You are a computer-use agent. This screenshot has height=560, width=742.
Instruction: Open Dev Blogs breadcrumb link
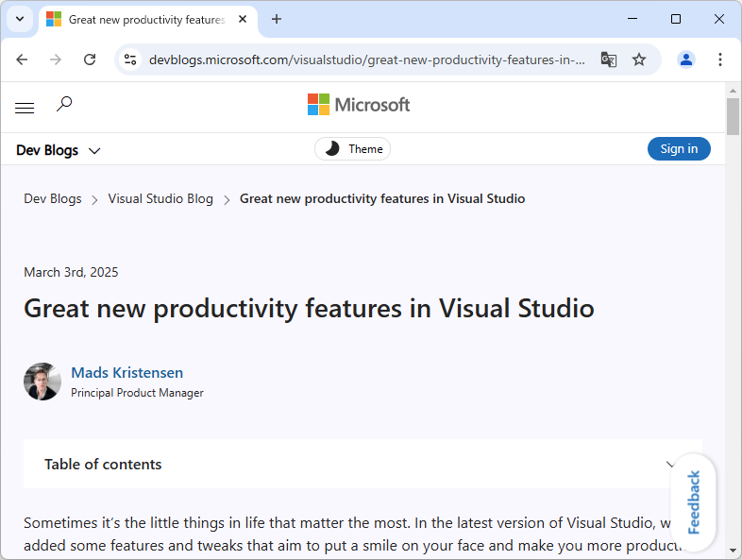tap(53, 199)
